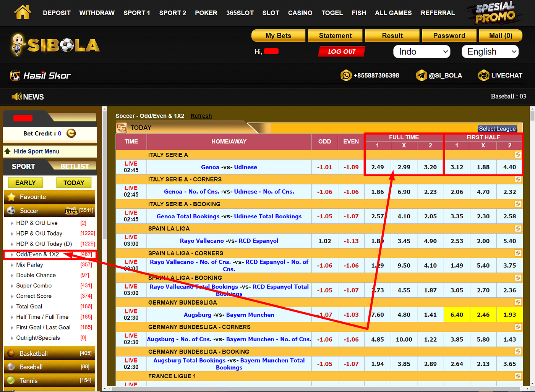Go to the POKER section
535x392 pixels.
coord(206,13)
